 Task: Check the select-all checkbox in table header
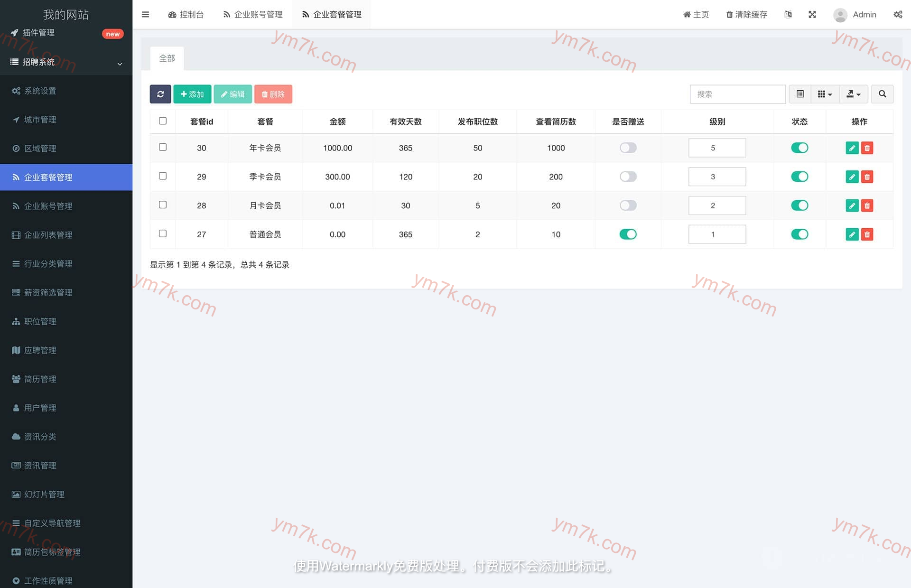coord(163,121)
